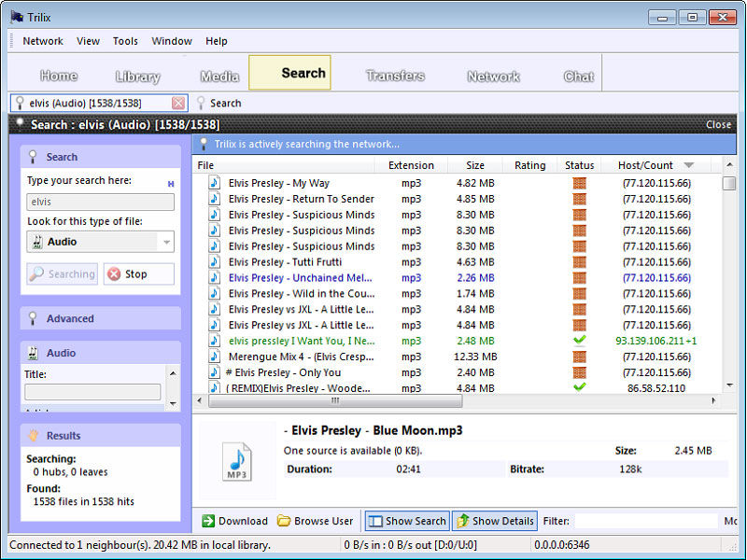Open the View menu
747x560 pixels.
click(x=88, y=41)
